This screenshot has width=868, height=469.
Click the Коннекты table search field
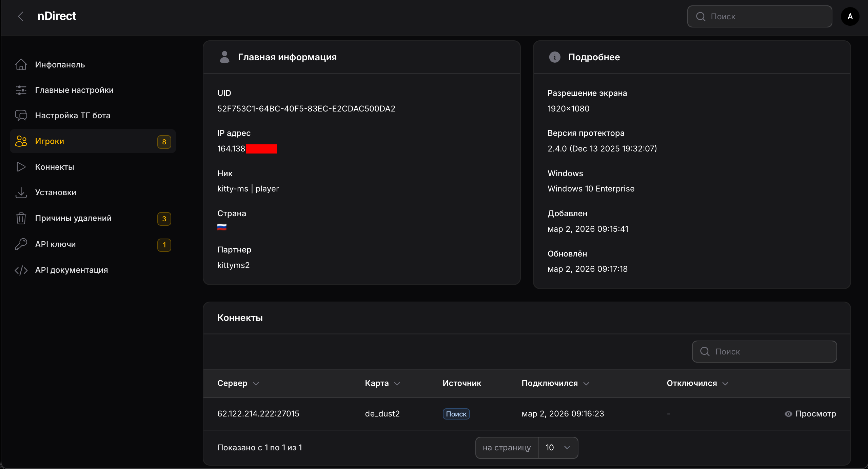(764, 351)
